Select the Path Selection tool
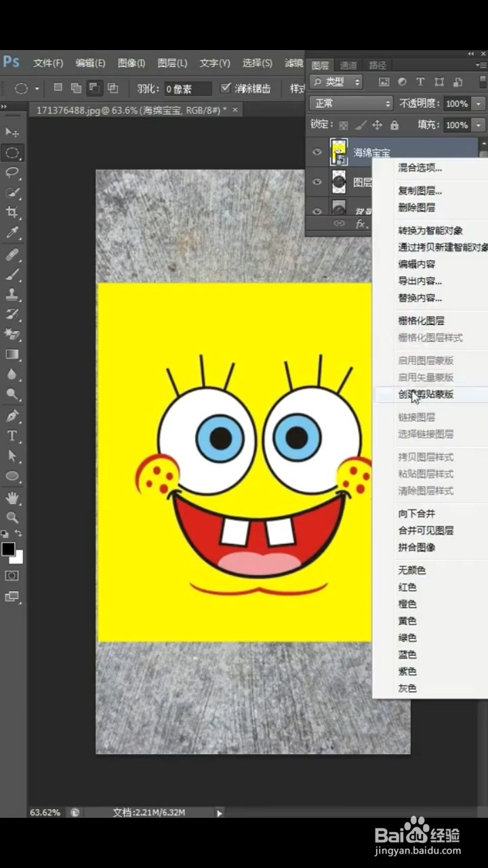Screen dimensions: 488x868 (12, 456)
